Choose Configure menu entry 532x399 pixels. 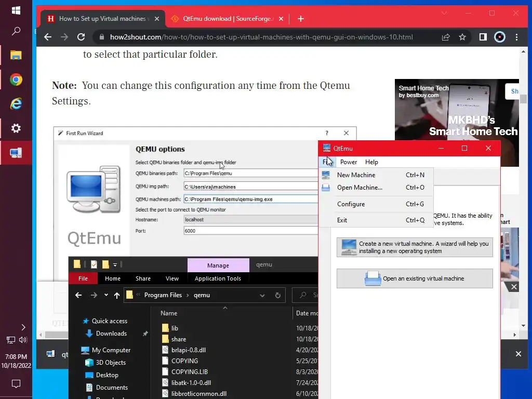[x=376, y=204]
